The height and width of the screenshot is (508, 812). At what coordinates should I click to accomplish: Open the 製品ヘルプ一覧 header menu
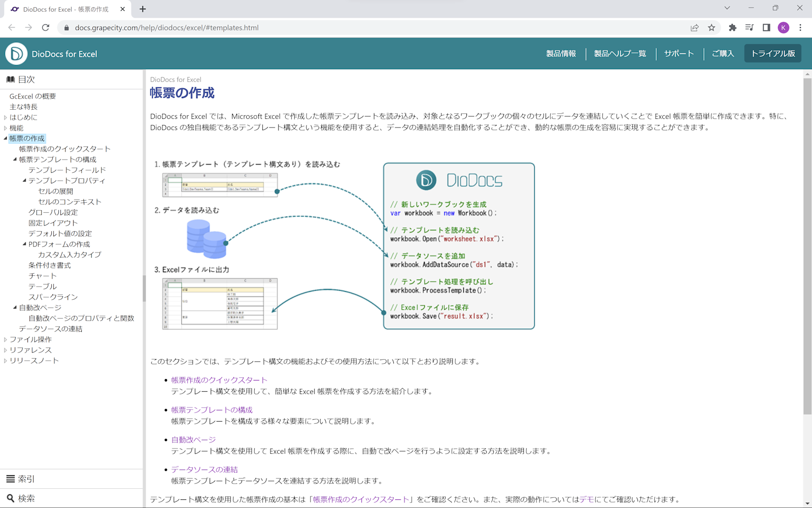(620, 53)
